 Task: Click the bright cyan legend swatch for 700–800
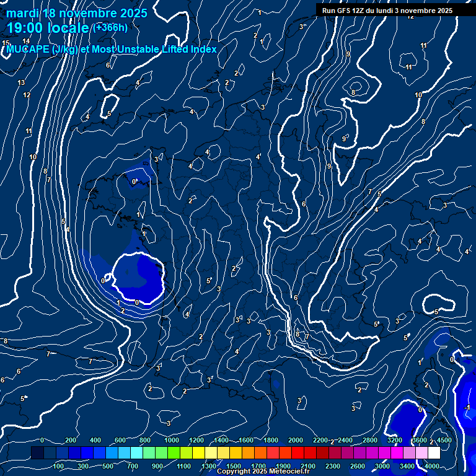(137, 452)
